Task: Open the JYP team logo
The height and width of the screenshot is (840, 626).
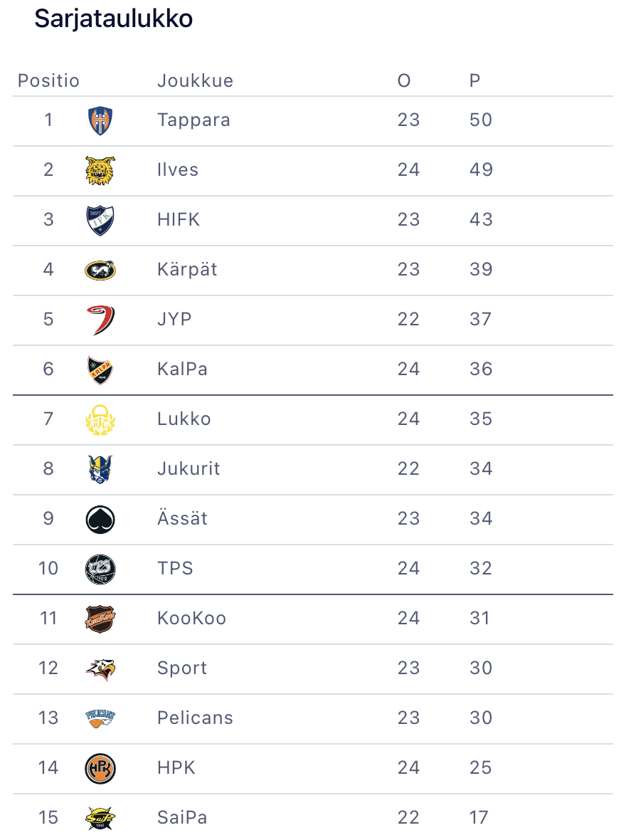Action: (100, 320)
